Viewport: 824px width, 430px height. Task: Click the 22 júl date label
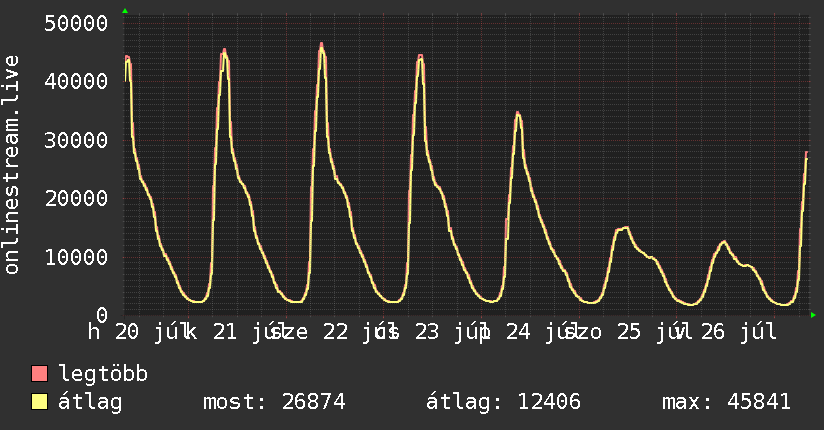tap(356, 332)
